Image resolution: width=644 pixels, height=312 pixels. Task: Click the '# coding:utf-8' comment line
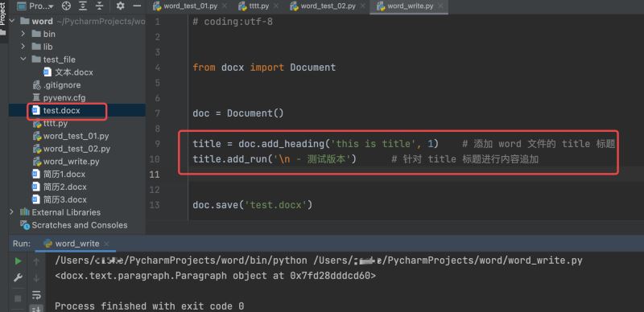[233, 22]
